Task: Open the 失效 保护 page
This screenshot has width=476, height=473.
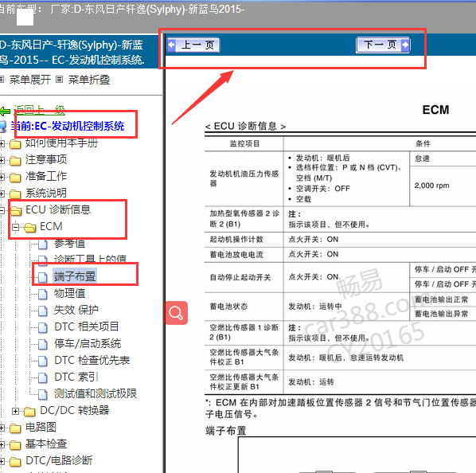Action: point(76,310)
